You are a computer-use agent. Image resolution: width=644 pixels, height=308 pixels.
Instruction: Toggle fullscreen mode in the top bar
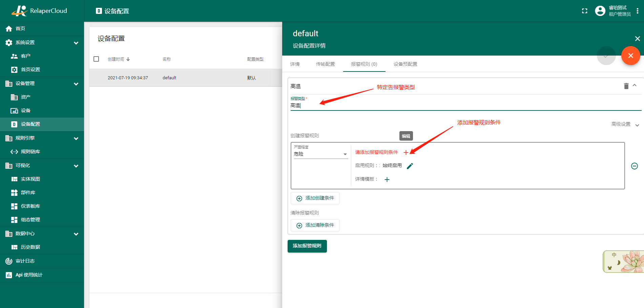585,11
